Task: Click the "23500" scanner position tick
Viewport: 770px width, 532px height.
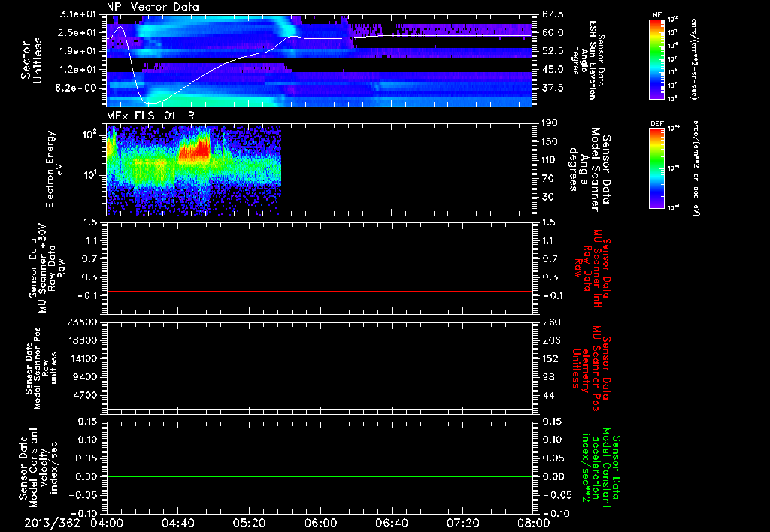Action: click(x=83, y=322)
